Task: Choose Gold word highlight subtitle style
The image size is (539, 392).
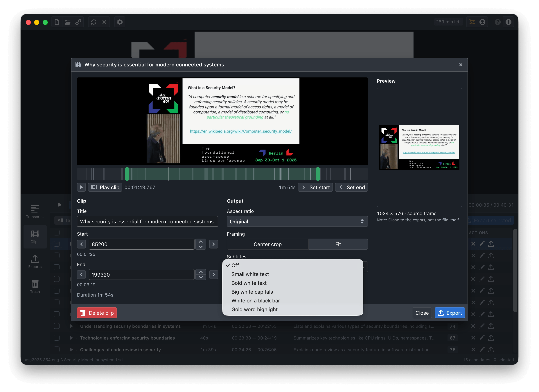Action: click(x=254, y=309)
